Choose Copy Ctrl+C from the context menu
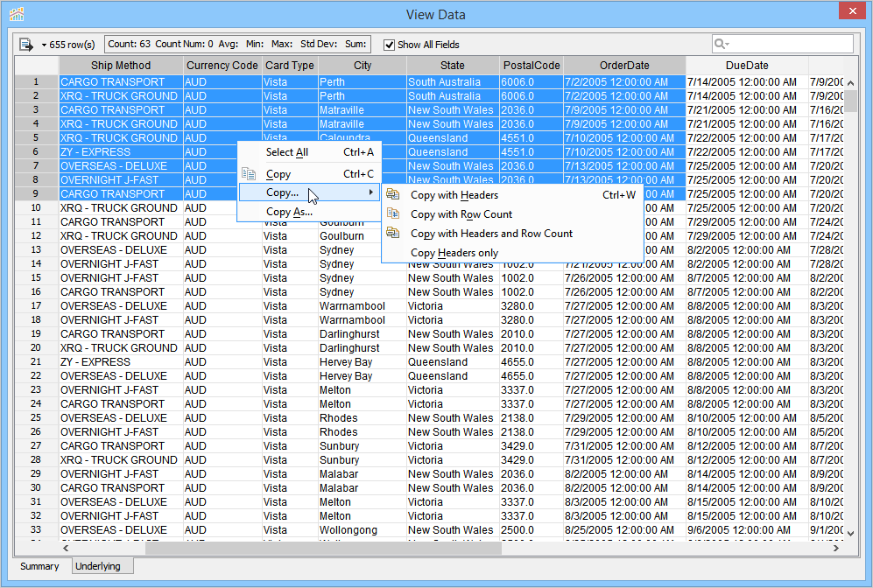The width and height of the screenshot is (873, 588). (309, 174)
